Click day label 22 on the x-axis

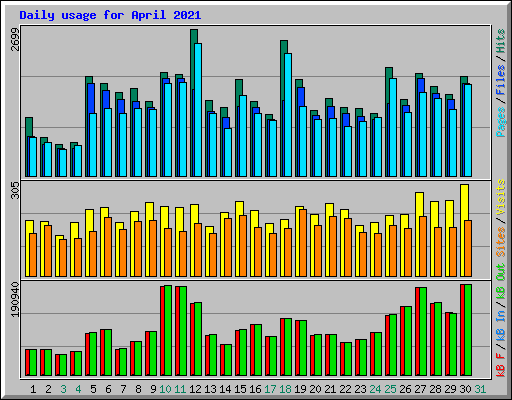[x=345, y=389]
